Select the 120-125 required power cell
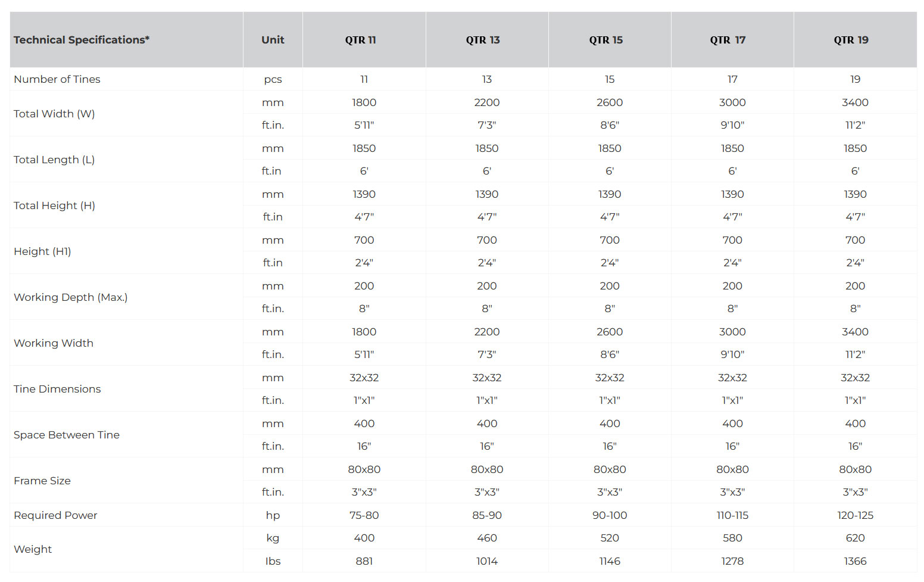Screen dimensions: 924x582 tap(855, 515)
